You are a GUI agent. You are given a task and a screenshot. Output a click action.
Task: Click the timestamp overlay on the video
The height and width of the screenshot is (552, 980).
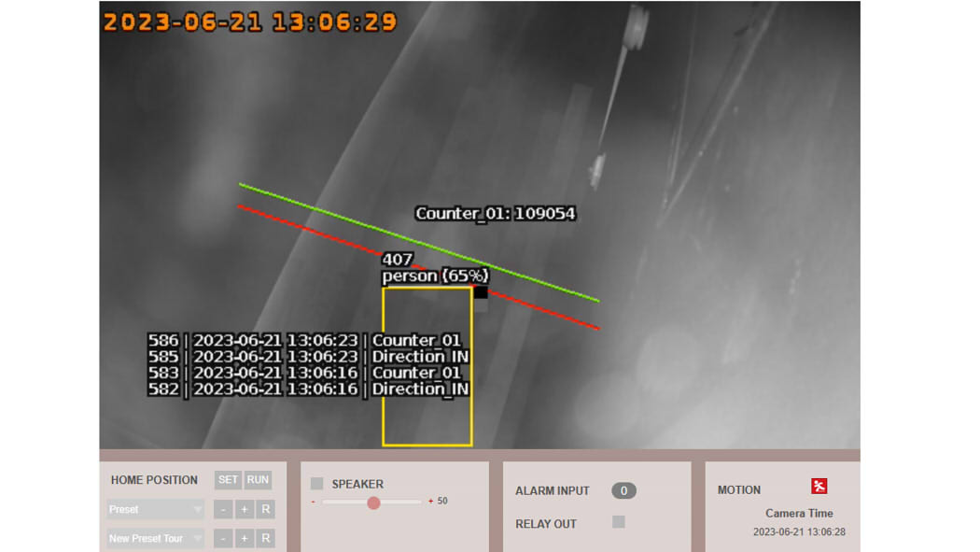(x=250, y=21)
